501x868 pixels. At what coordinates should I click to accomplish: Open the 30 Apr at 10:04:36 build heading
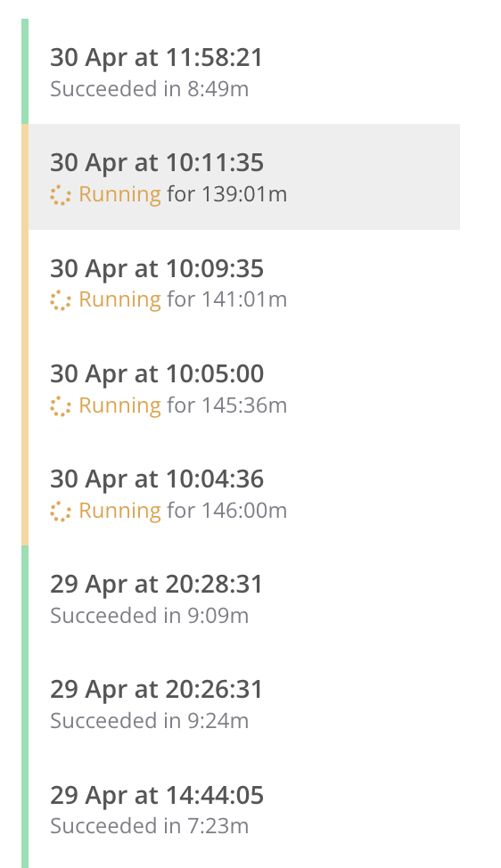pyautogui.click(x=157, y=479)
